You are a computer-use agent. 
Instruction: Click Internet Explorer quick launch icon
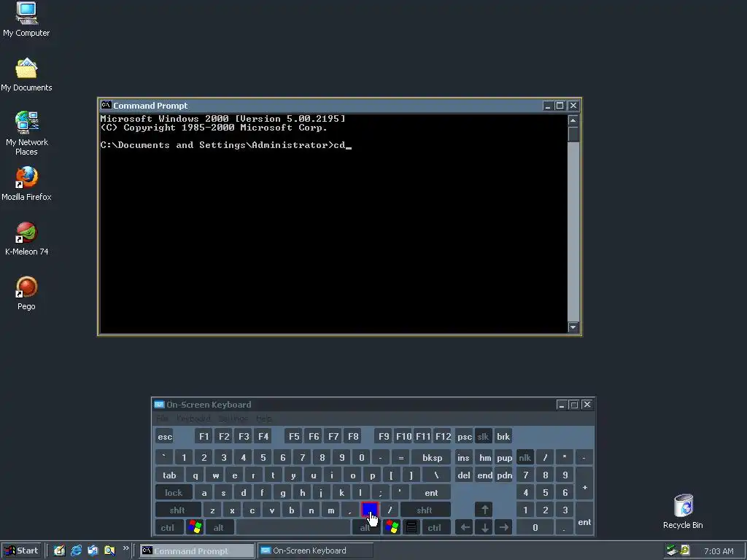click(x=76, y=551)
